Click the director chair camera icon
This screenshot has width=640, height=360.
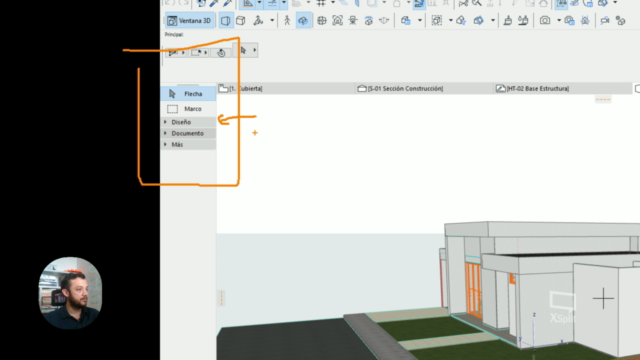click(353, 20)
